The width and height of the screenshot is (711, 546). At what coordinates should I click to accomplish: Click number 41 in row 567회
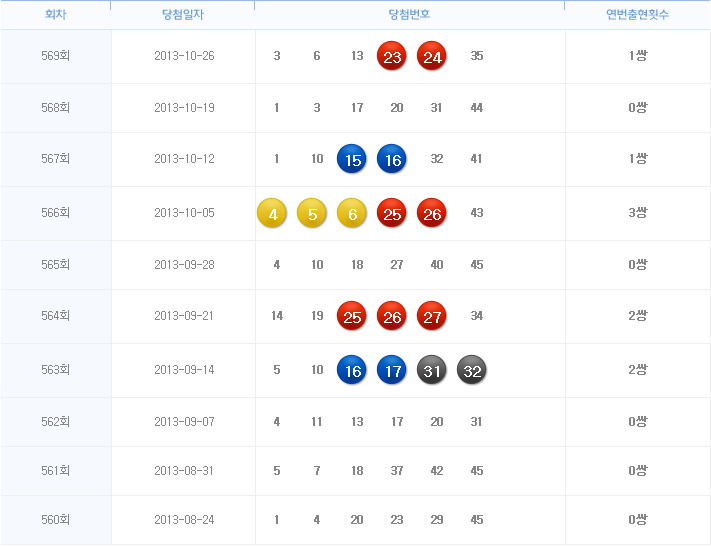click(x=476, y=159)
